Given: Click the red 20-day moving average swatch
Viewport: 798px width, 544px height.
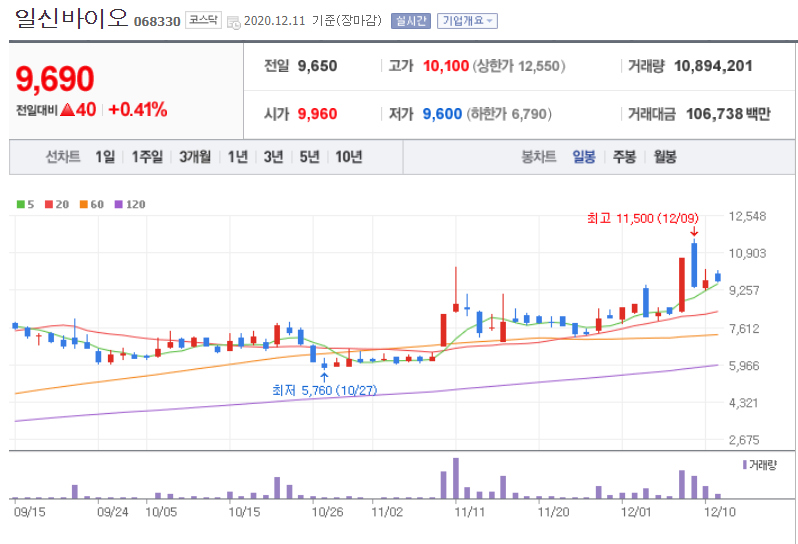Looking at the screenshot, I should point(49,205).
